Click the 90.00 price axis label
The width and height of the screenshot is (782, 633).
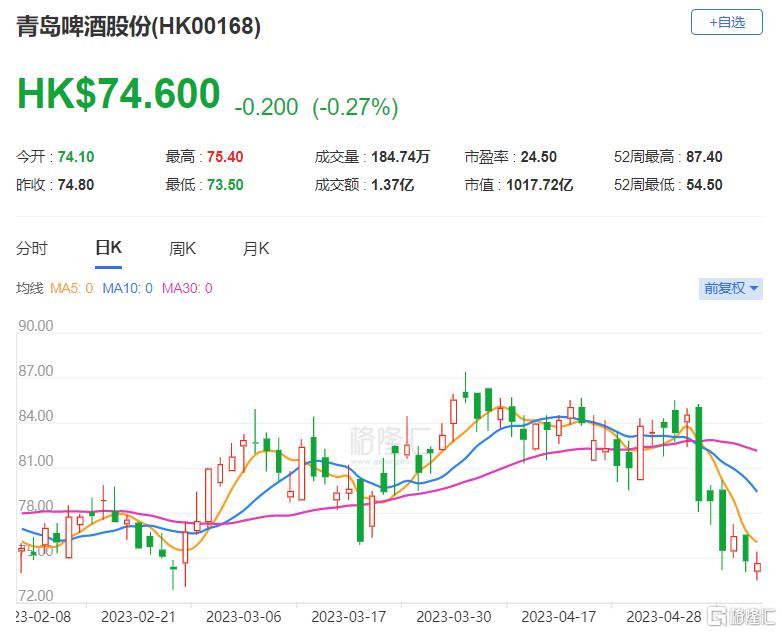35,326
